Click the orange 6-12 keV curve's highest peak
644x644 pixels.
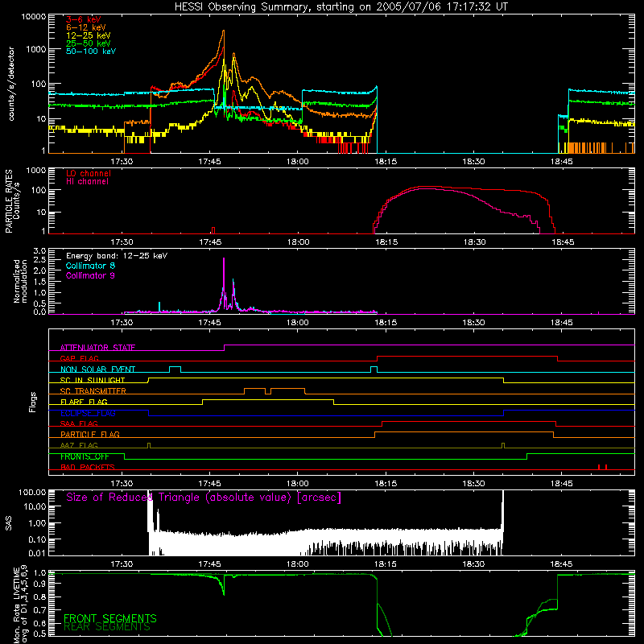coord(224,31)
